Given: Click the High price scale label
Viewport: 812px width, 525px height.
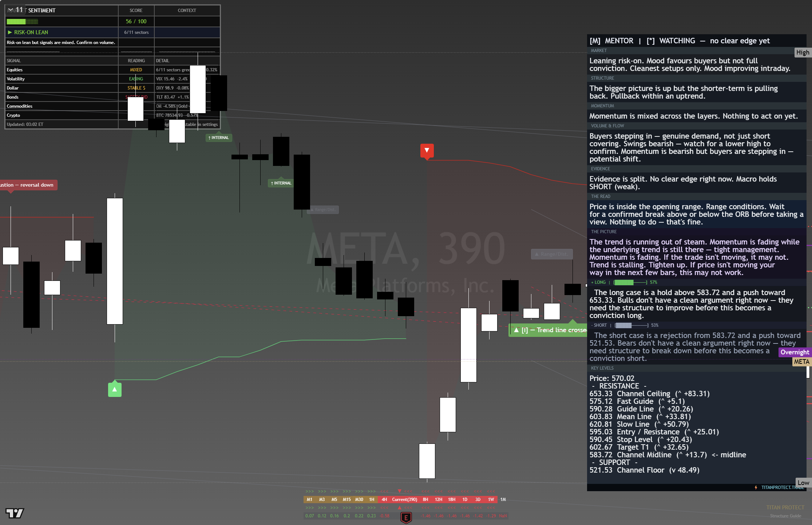Looking at the screenshot, I should click(x=803, y=52).
